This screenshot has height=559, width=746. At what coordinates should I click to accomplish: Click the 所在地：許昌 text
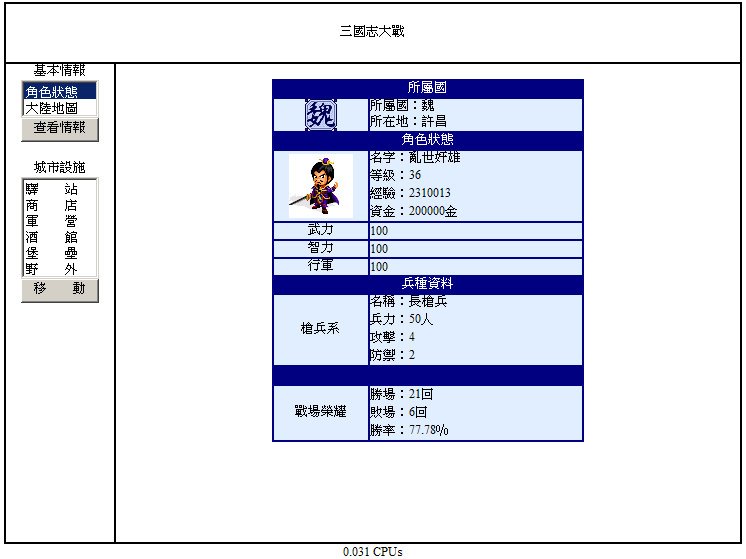(409, 121)
